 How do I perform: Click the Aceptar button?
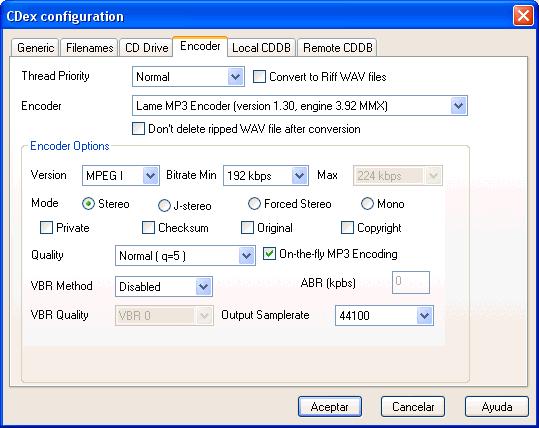(x=330, y=407)
